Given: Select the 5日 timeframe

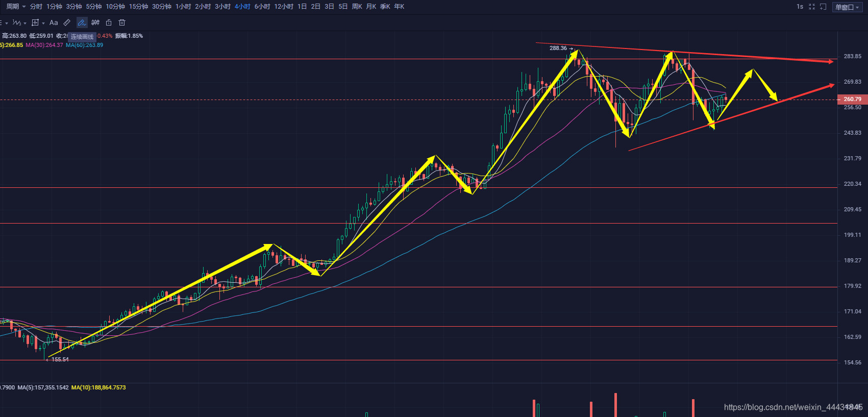Looking at the screenshot, I should click(x=343, y=7).
